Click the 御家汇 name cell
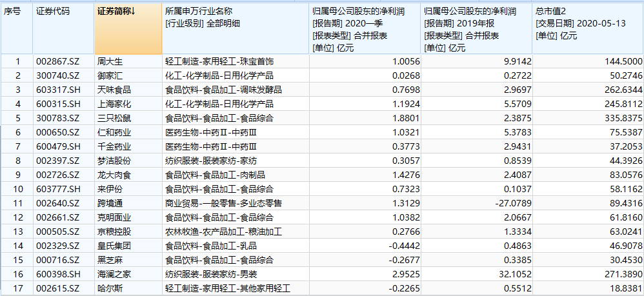Image resolution: width=644 pixels, height=296 pixels. (x=128, y=76)
